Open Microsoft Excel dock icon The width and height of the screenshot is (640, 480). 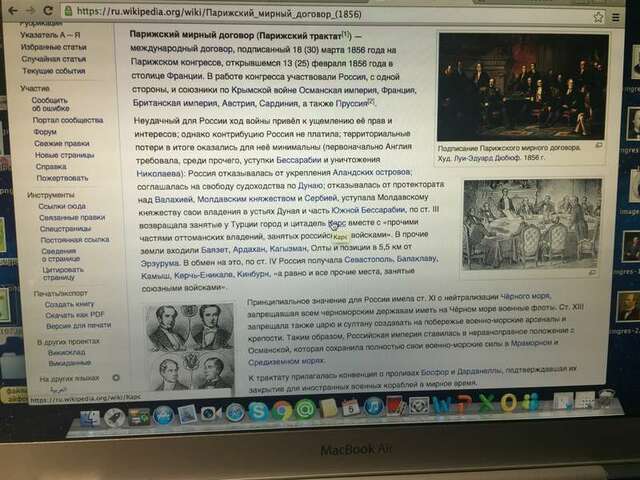pyautogui.click(x=486, y=403)
